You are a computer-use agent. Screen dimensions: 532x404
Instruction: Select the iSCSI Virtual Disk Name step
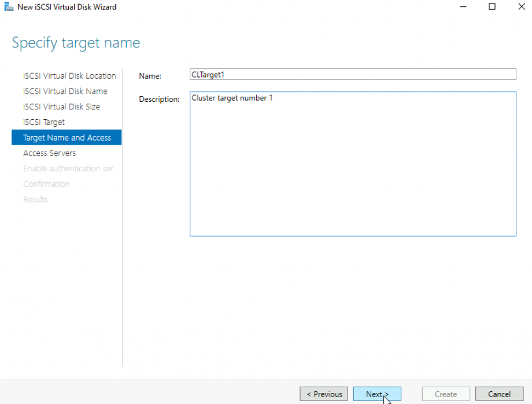click(65, 91)
